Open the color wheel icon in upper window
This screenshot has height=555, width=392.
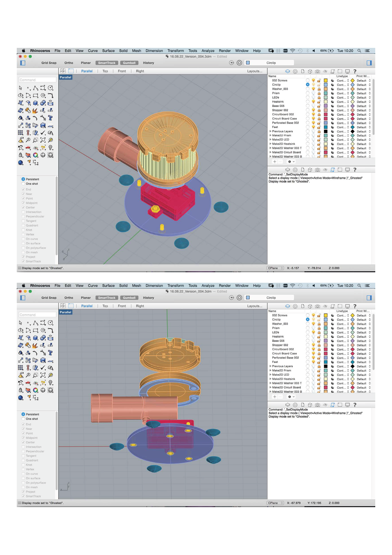pyautogui.click(x=36, y=155)
